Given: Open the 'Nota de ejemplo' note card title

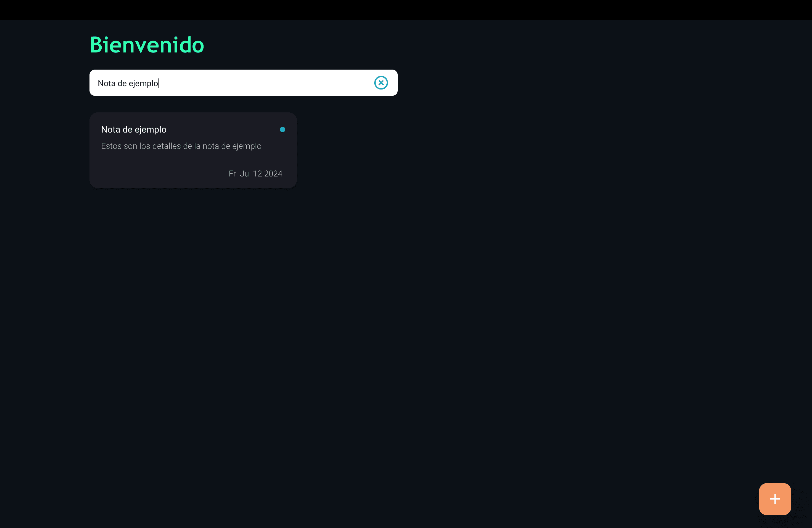Looking at the screenshot, I should 134,130.
